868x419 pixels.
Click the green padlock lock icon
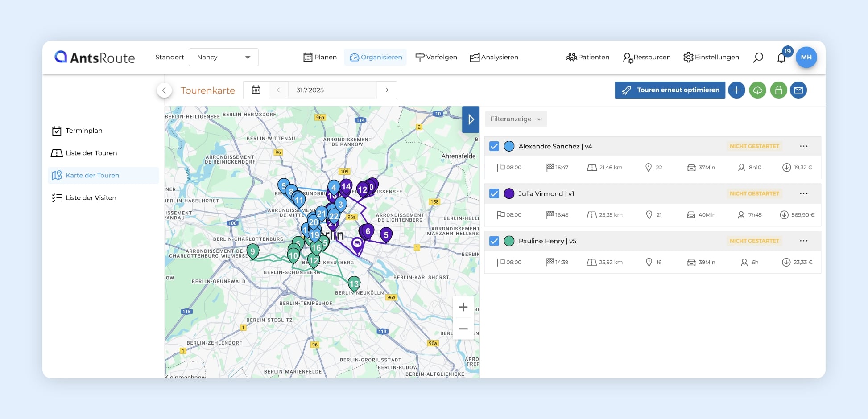(778, 90)
